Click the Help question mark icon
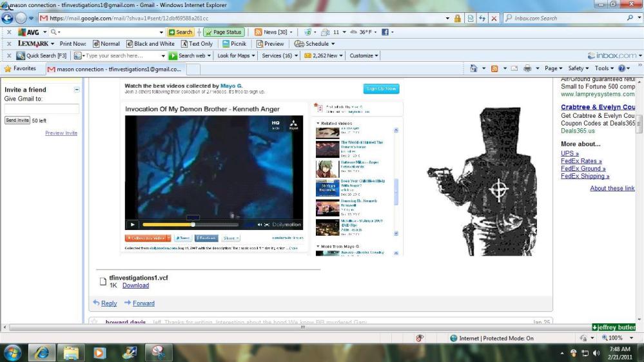644x362 pixels. [622, 68]
